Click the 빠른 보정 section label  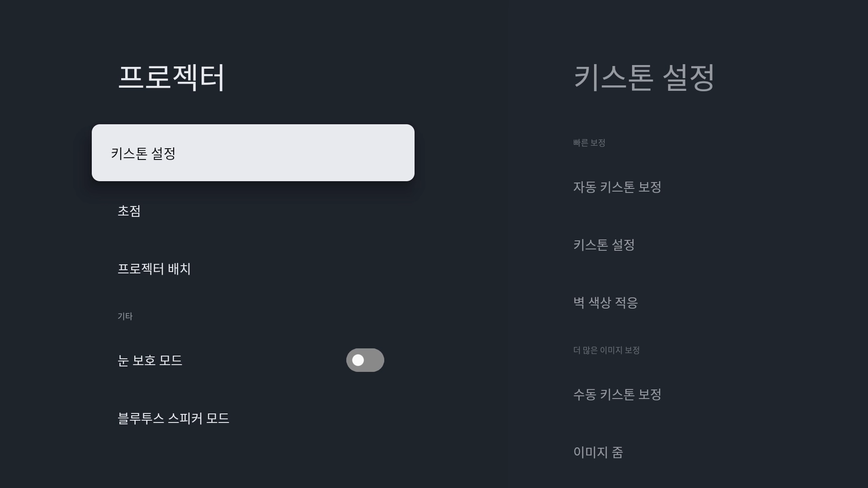click(589, 143)
